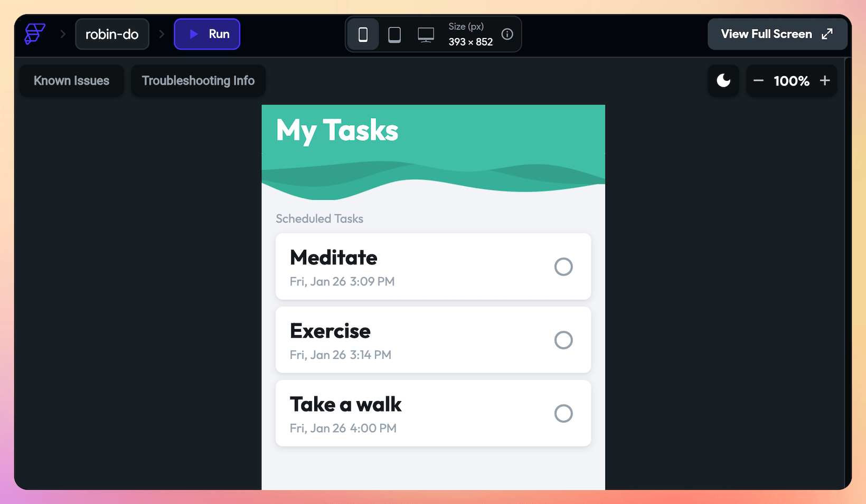Screen dimensions: 866x504
Task: Click the zoom out minus icon
Action: coord(758,80)
